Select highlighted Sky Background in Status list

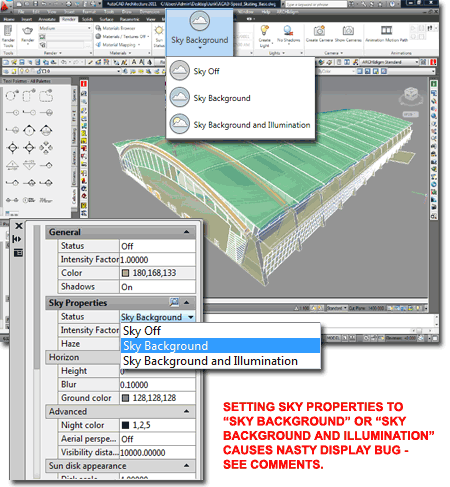pyautogui.click(x=220, y=346)
